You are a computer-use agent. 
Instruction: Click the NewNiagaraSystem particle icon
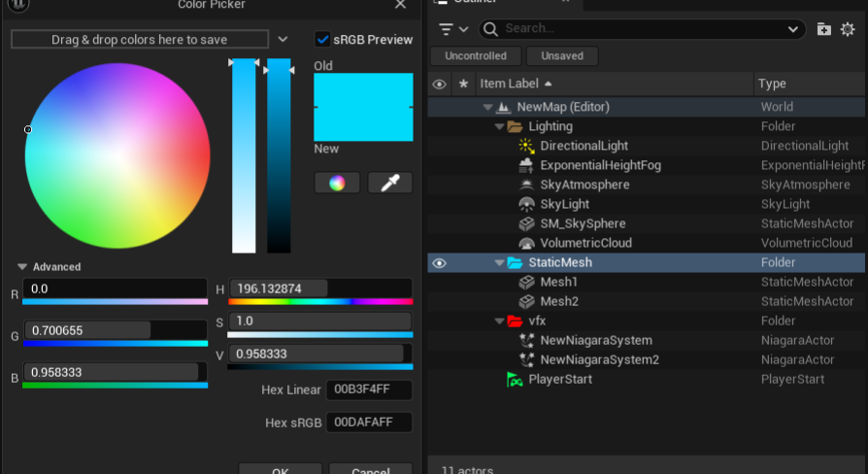[526, 340]
